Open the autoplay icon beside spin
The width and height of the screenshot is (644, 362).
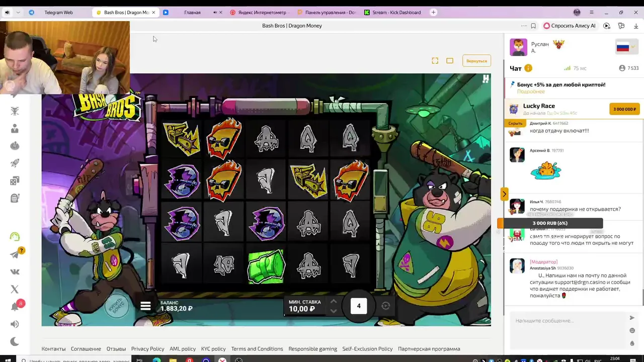[x=385, y=306]
